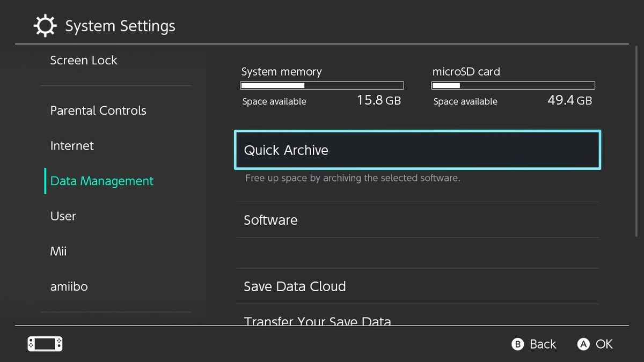Click the handheld console battery icon
This screenshot has height=362, width=644.
pyautogui.click(x=45, y=344)
